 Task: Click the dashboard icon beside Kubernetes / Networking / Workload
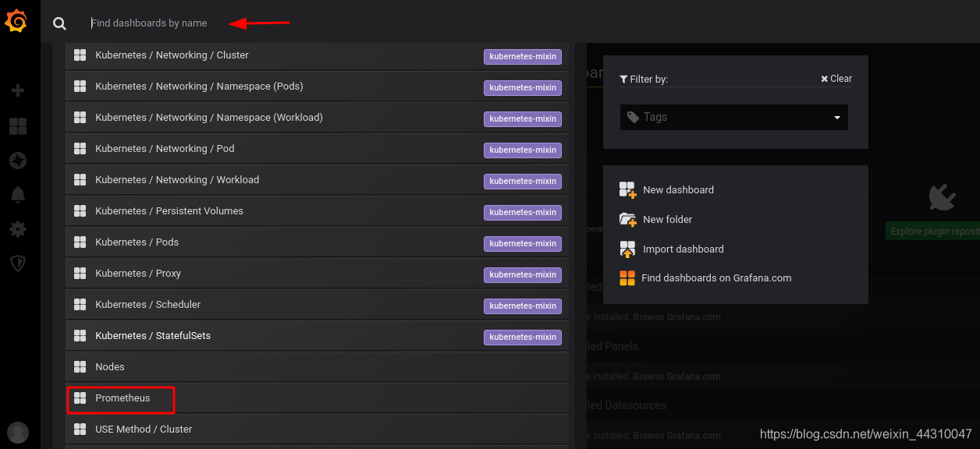[80, 180]
